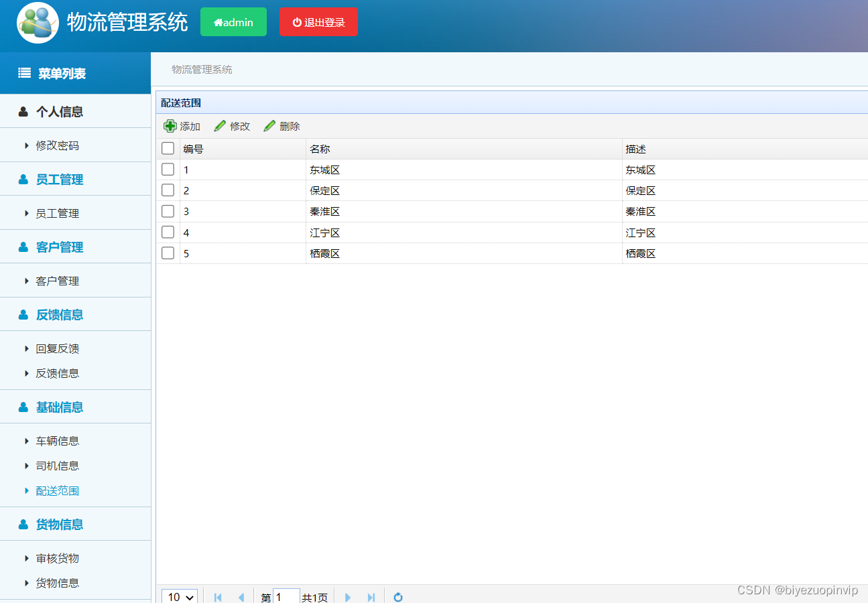This screenshot has width=868, height=603.
Task: Select the 江宁区 name cell
Action: pos(464,232)
